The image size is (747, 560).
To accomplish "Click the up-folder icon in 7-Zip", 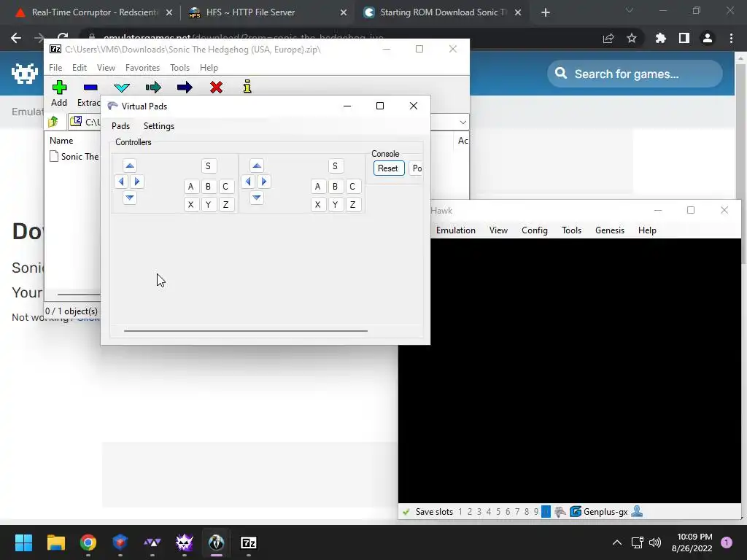I will click(53, 122).
